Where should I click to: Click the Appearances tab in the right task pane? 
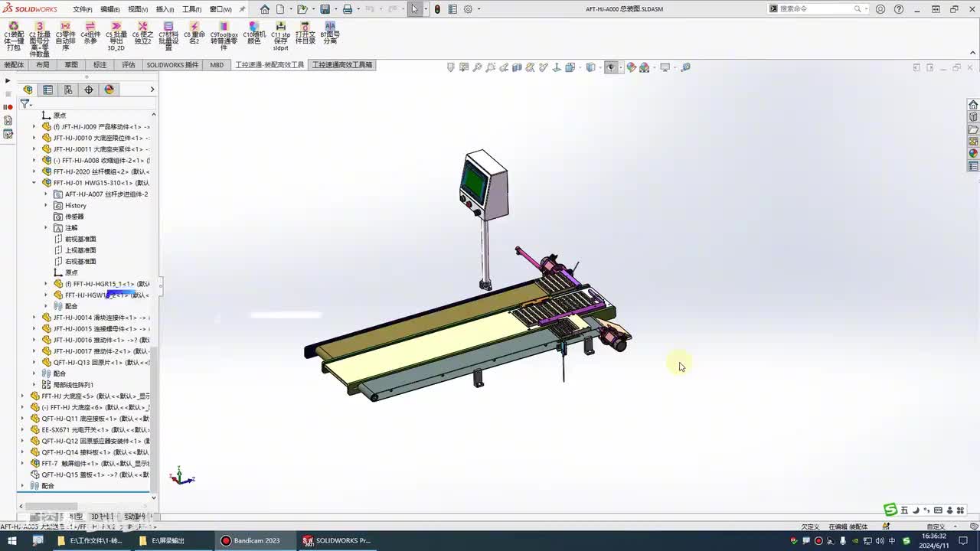pyautogui.click(x=973, y=153)
